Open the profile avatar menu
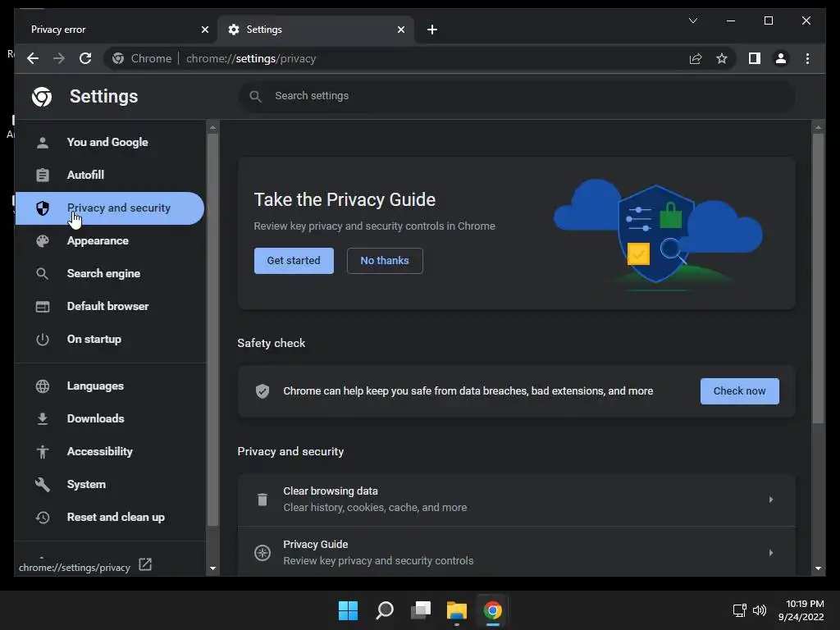This screenshot has height=630, width=840. click(x=781, y=58)
